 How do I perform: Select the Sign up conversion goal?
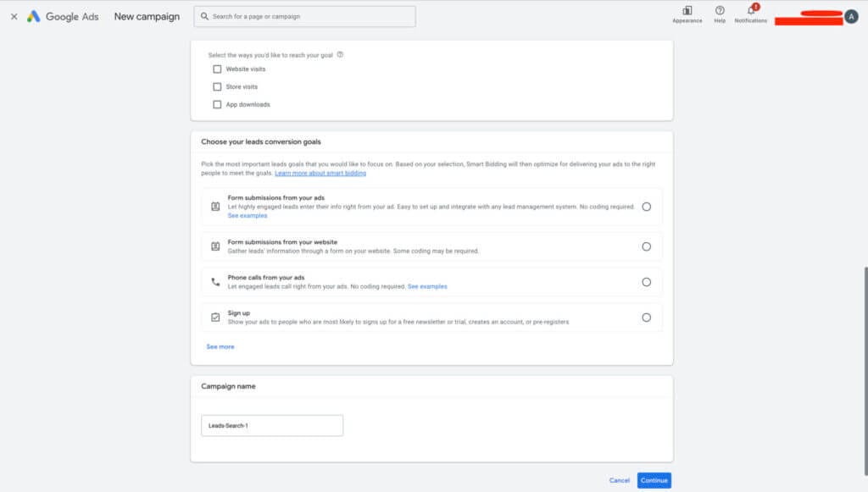pyautogui.click(x=647, y=316)
